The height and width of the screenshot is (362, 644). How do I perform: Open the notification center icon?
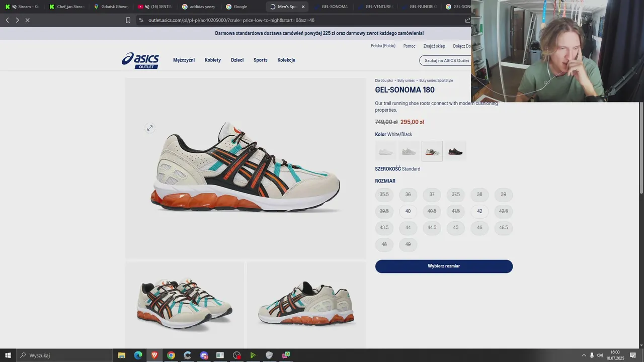633,355
